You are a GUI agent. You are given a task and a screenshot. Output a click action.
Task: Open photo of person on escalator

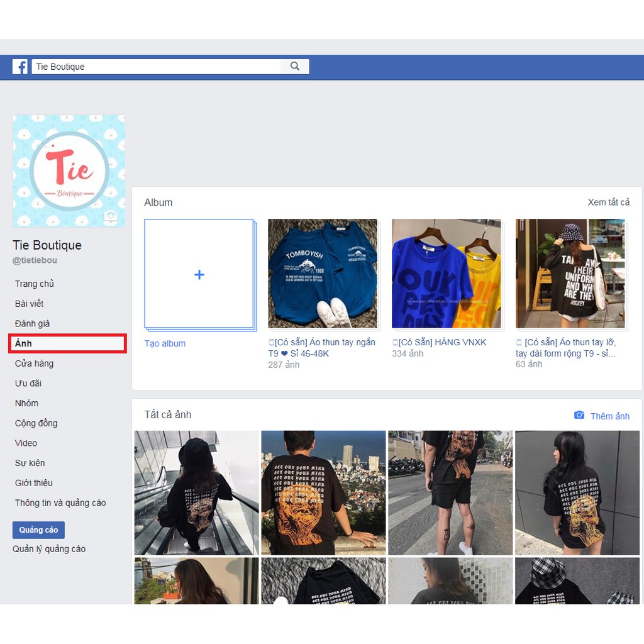tap(196, 492)
